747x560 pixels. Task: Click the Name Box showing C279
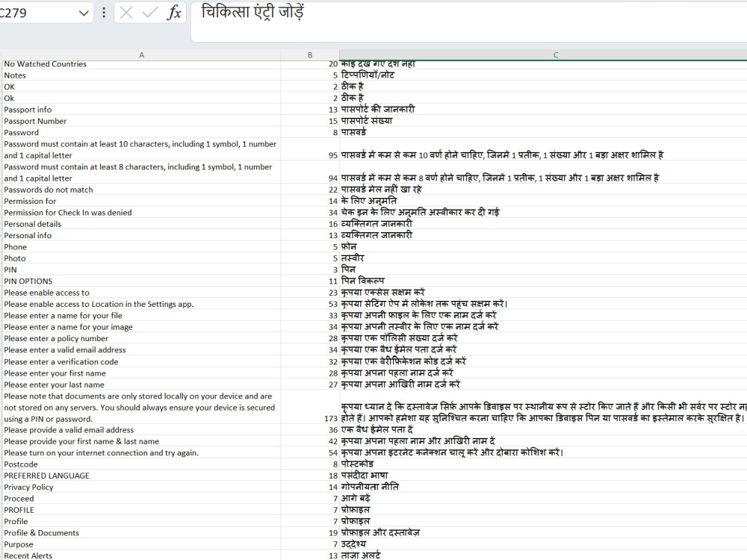38,13
